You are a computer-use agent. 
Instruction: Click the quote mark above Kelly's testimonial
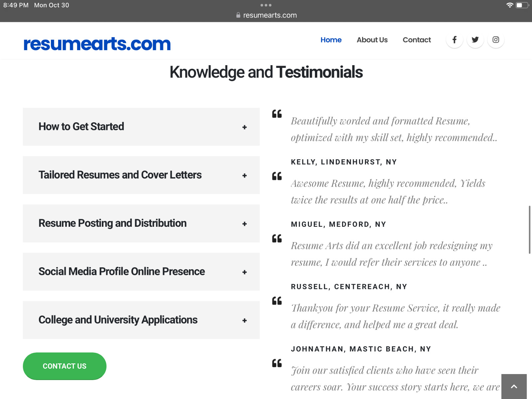[277, 114]
